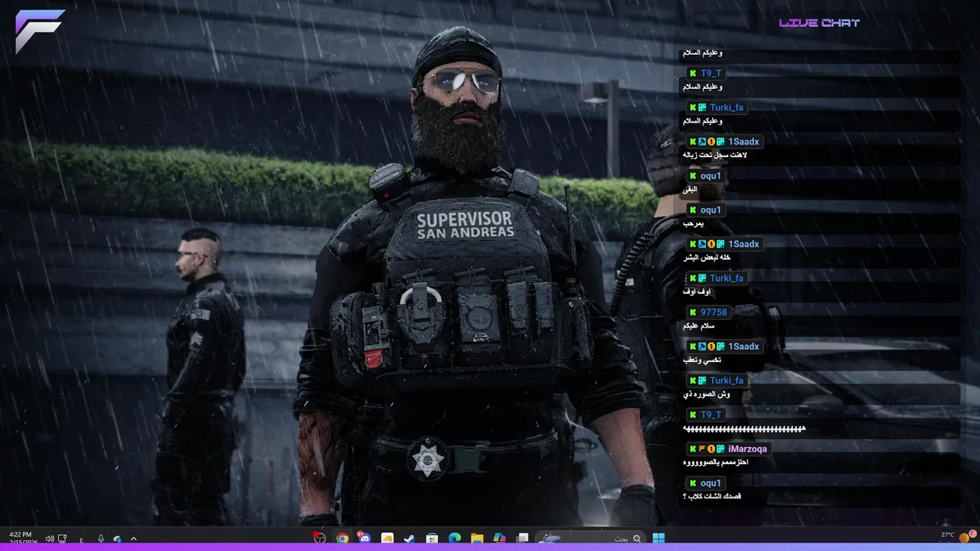
Task: Click Turki_fa above 'وش الصوره ذي' message
Action: pos(727,380)
